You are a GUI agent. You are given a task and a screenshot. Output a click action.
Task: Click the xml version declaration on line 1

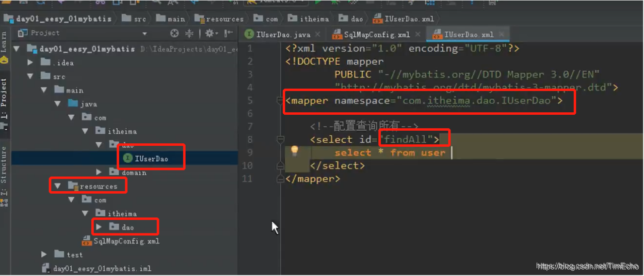click(402, 48)
